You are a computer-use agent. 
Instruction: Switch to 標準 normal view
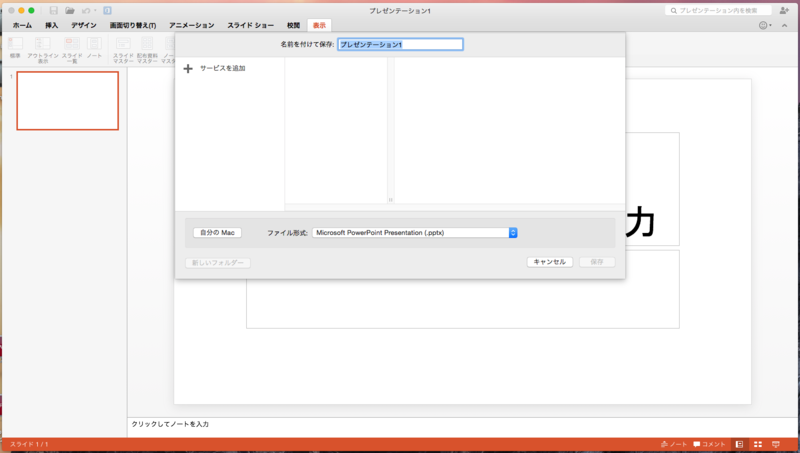pyautogui.click(x=15, y=48)
